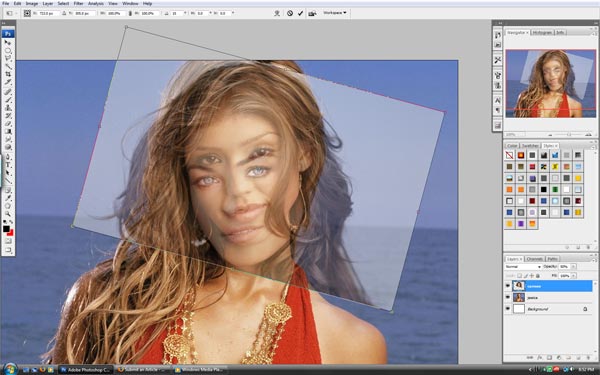Select the Type tool
Viewport: 600px width, 375px height.
point(8,165)
